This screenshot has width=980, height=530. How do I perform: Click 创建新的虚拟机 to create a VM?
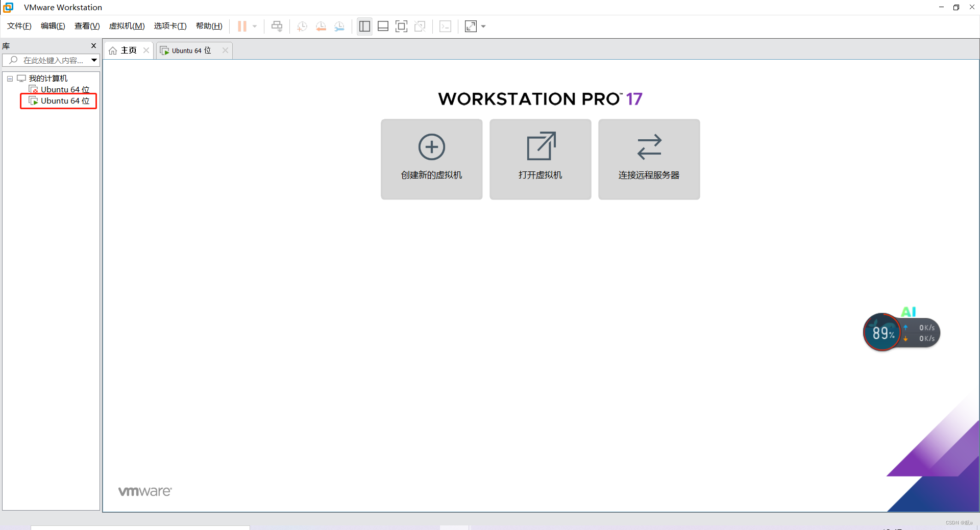[x=432, y=159]
